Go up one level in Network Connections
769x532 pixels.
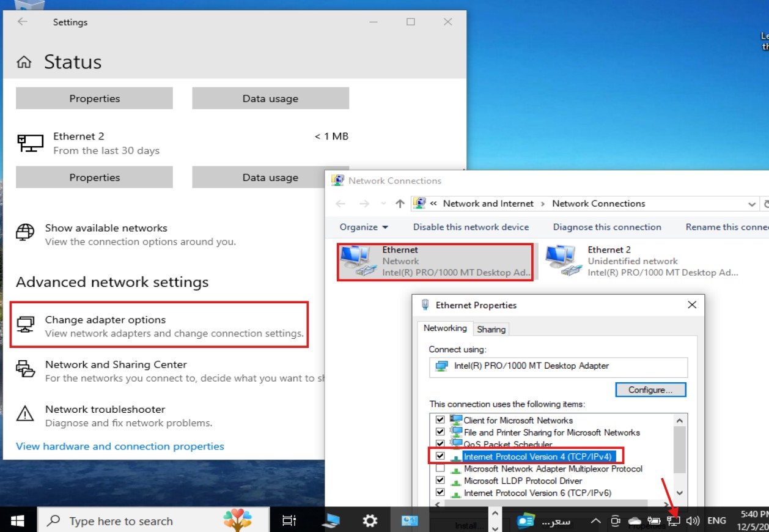[400, 204]
